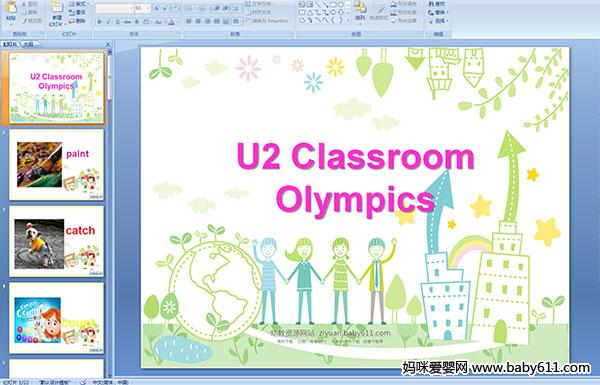Click the Delete (删除) slide button

pos(78,21)
